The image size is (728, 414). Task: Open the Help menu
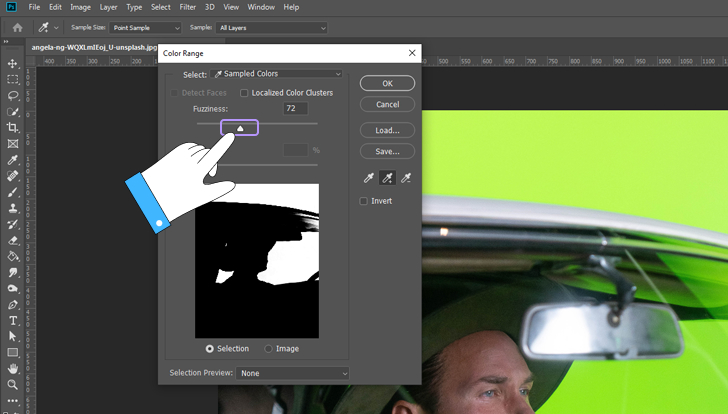point(291,7)
